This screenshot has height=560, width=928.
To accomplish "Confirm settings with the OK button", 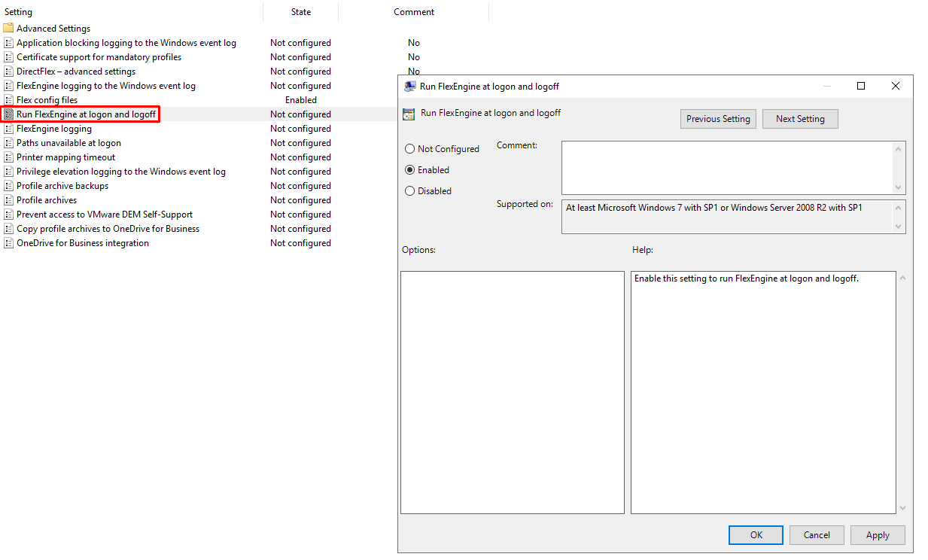I will pyautogui.click(x=755, y=534).
